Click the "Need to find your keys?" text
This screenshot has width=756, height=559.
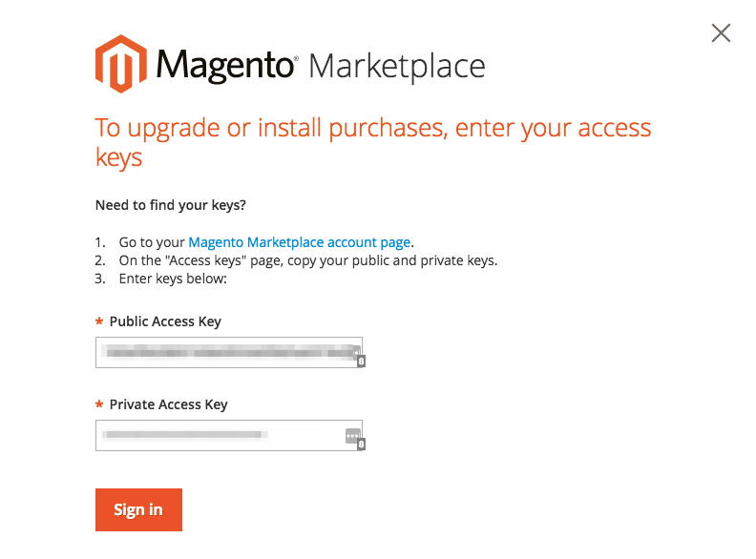click(x=171, y=205)
